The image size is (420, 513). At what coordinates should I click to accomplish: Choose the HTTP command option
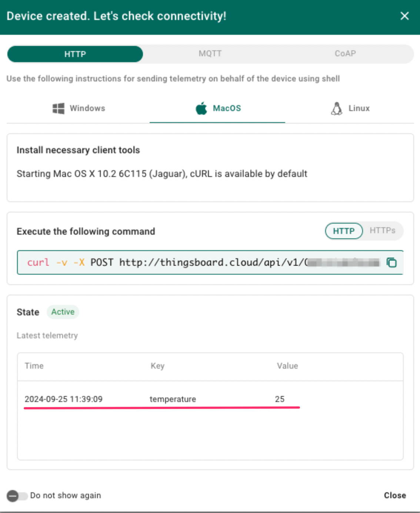344,231
